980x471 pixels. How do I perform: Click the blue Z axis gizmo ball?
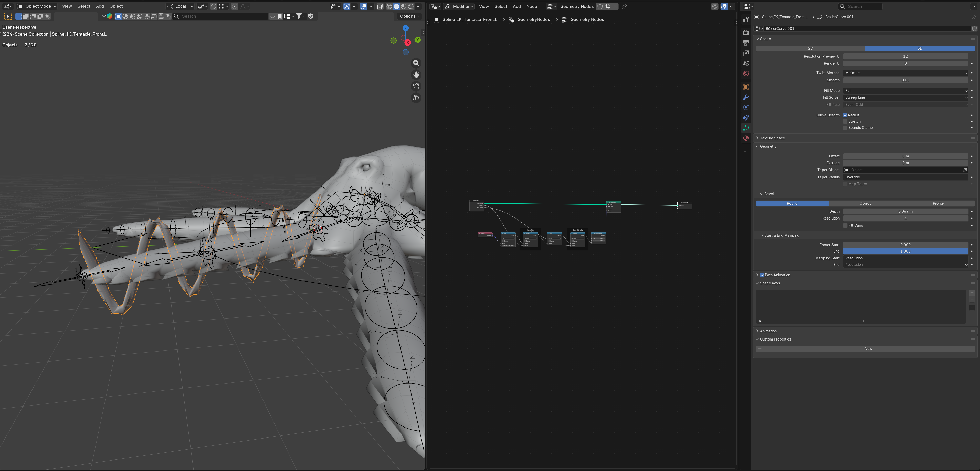pyautogui.click(x=406, y=28)
